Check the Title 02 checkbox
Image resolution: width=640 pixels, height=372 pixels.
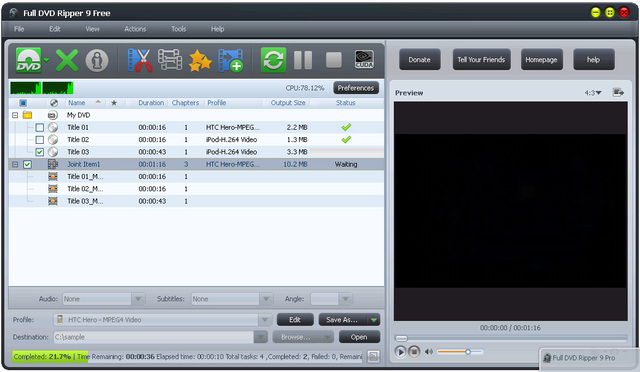(40, 140)
